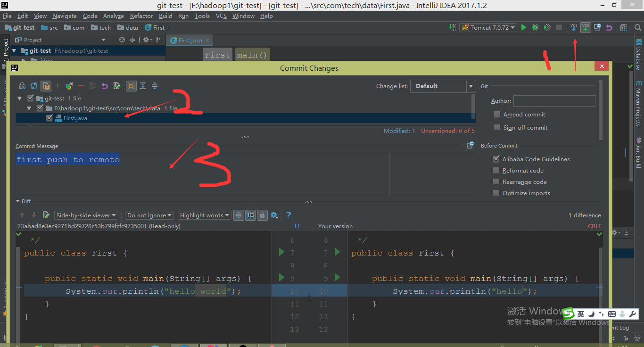This screenshot has height=347, width=644.
Task: Click purple Revert icon in Commit Changes toolbar
Action: point(105,86)
